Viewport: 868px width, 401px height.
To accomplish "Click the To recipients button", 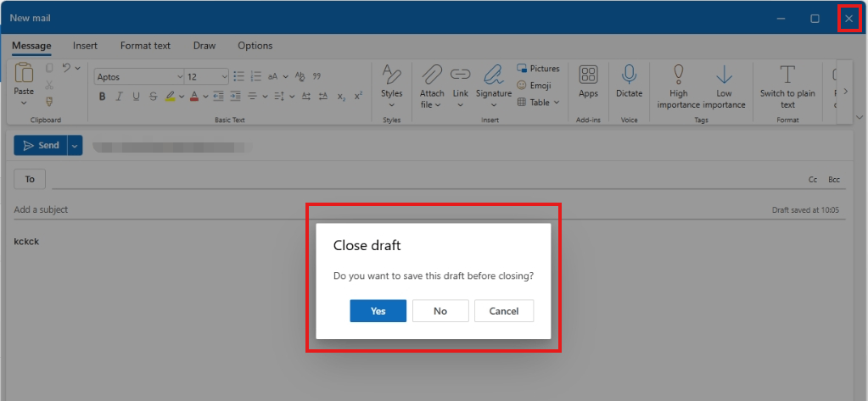I will 30,179.
